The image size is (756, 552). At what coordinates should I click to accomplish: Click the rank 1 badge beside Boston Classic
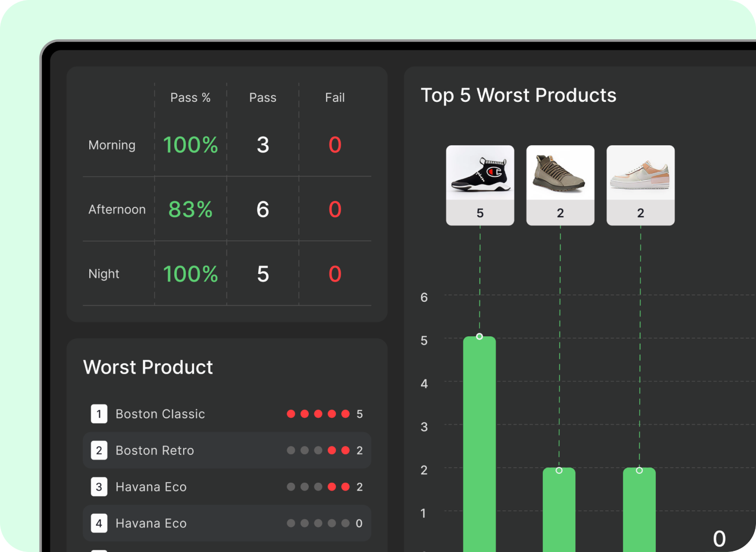coord(99,414)
